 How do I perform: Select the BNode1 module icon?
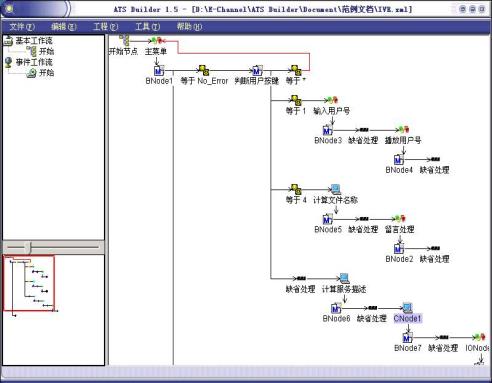[159, 70]
